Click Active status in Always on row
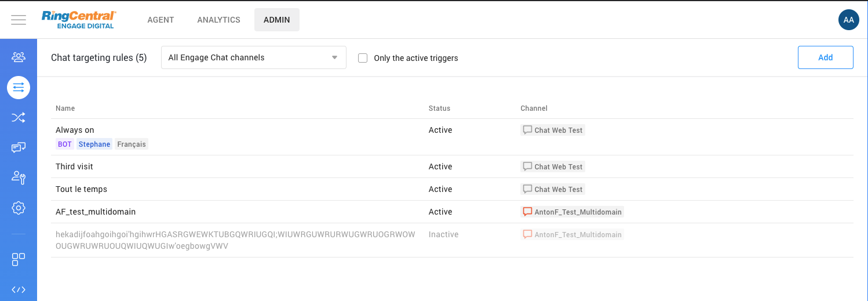The image size is (868, 301). point(440,130)
